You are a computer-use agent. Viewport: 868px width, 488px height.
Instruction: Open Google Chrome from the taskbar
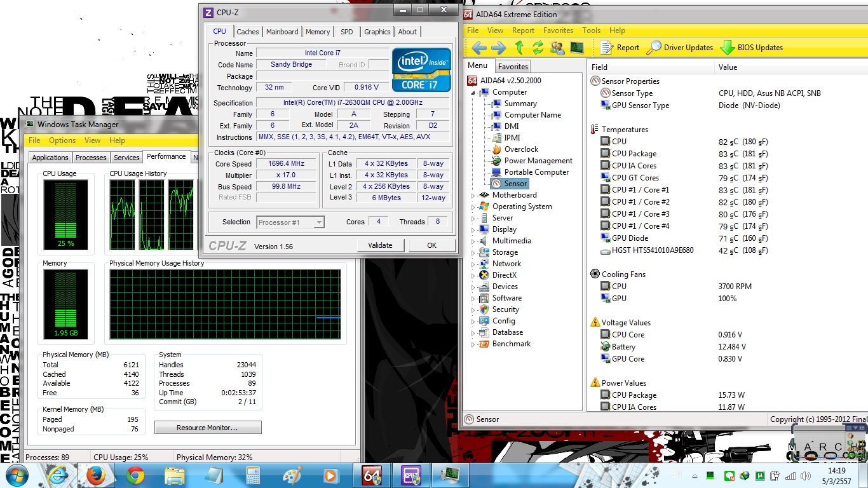(135, 475)
